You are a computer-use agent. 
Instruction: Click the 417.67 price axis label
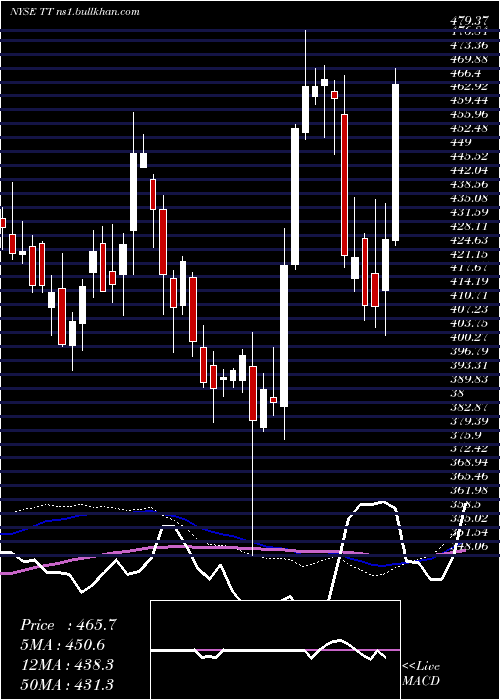pos(470,268)
